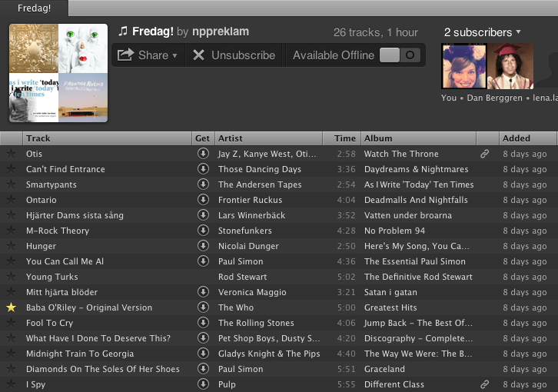Click the download icon for Hjärter Dams sista sång
558x392 pixels.
pyautogui.click(x=203, y=214)
